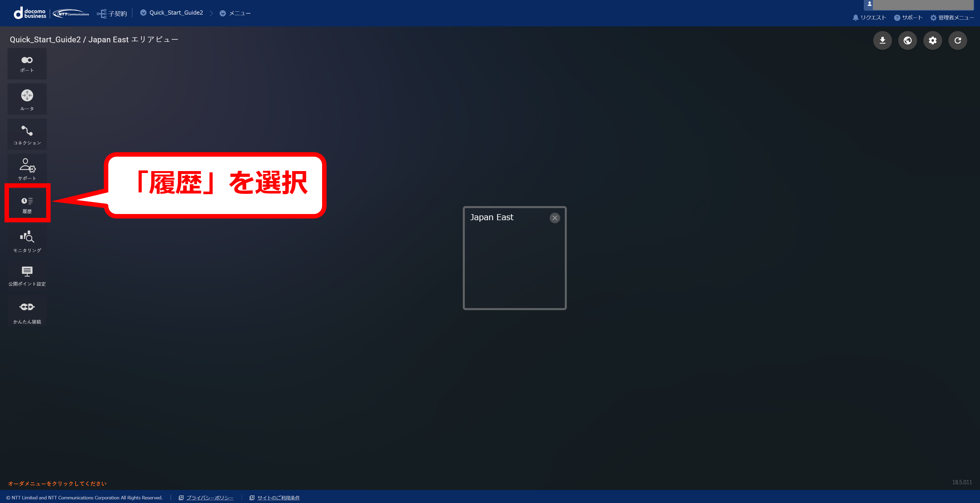Screen dimensions: 980x503
Task: Open 管理者メニュー (Admin menu)
Action: [952, 18]
